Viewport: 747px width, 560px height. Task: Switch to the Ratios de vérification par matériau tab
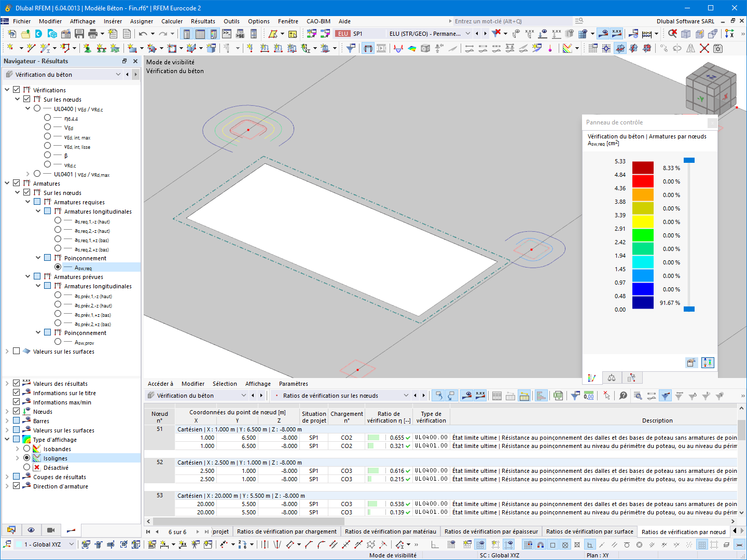(390, 531)
